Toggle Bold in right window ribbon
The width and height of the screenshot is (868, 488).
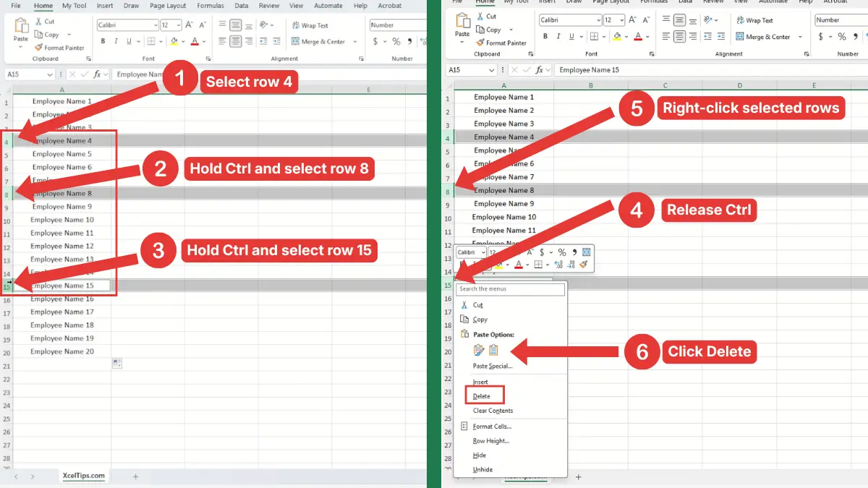point(545,37)
